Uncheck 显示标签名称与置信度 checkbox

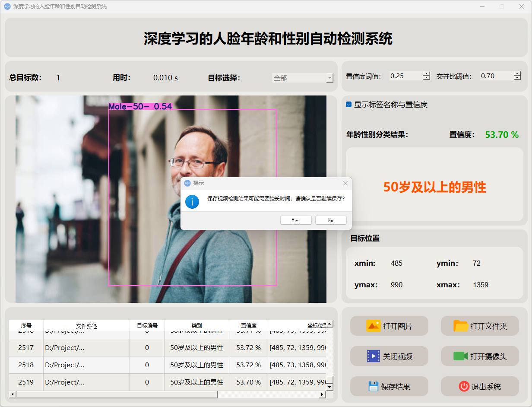[x=349, y=105]
